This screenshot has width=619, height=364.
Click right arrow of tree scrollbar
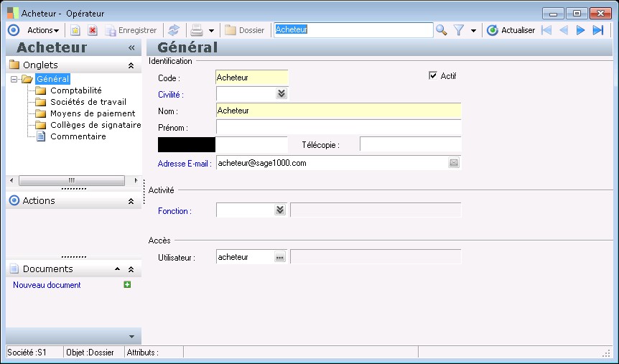pyautogui.click(x=136, y=180)
